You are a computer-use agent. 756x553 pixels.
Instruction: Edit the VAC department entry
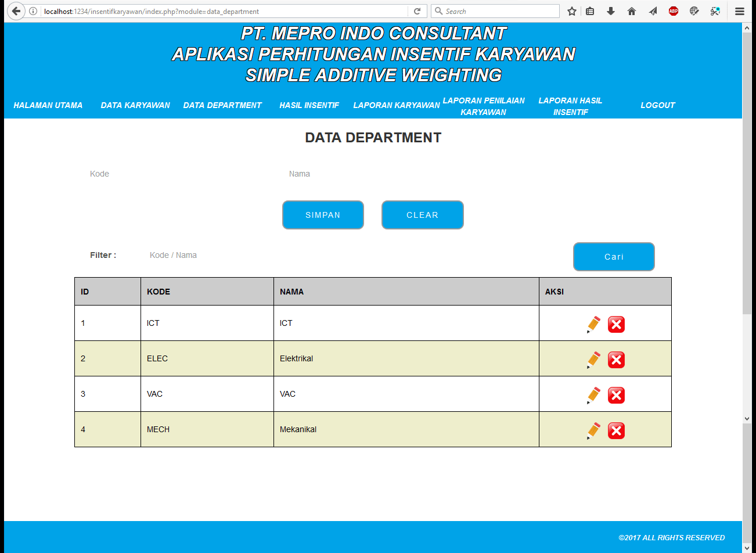tap(593, 395)
